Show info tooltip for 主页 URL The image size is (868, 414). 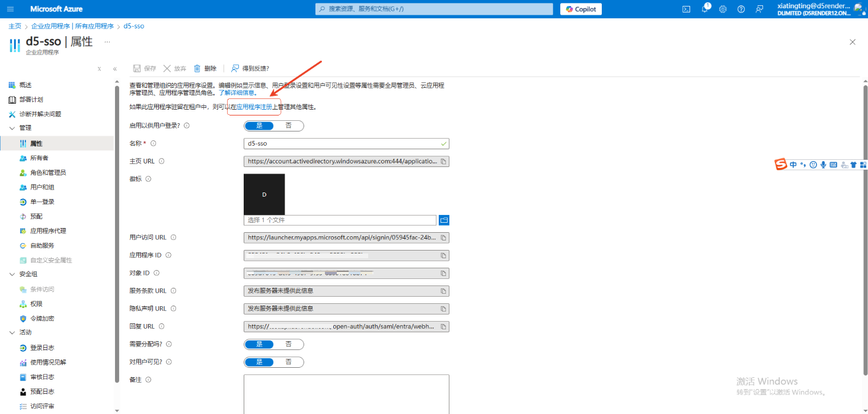tap(161, 161)
